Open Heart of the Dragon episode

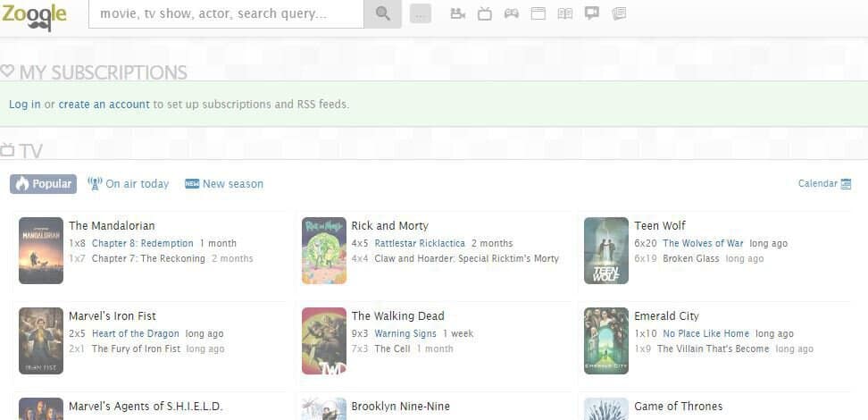click(x=136, y=333)
